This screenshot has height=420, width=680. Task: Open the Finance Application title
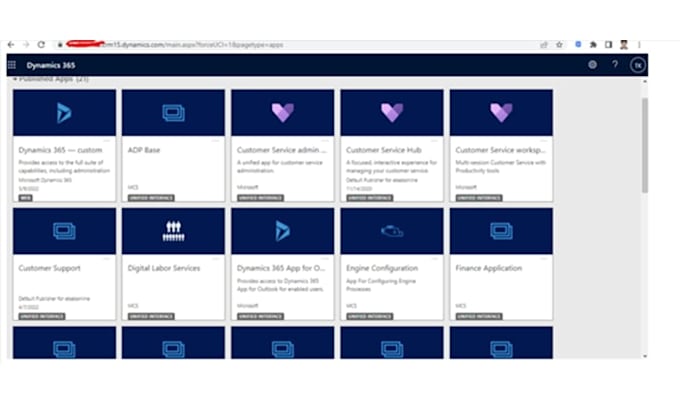[489, 268]
